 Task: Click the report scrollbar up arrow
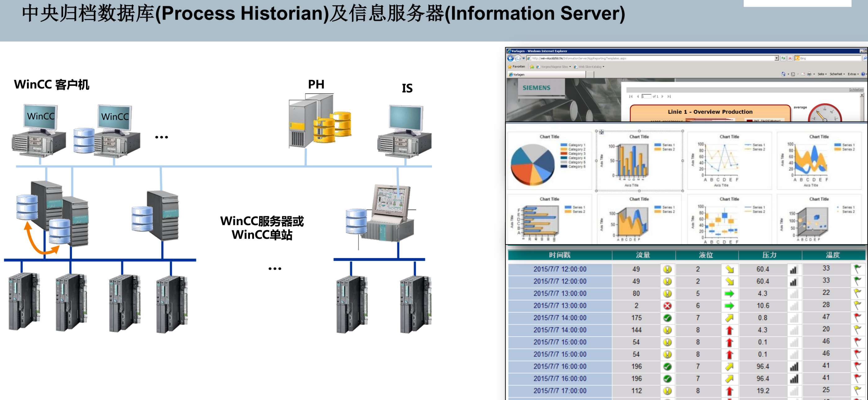tap(862, 95)
